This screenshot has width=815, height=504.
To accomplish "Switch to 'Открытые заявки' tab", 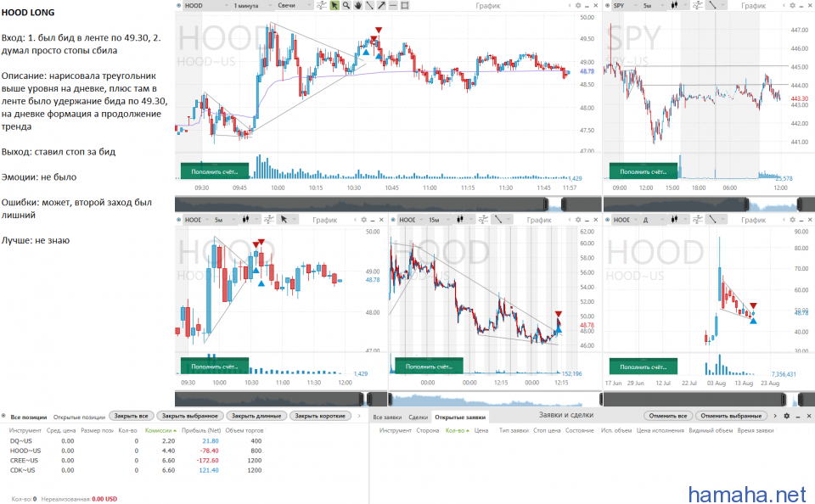I will click(460, 417).
